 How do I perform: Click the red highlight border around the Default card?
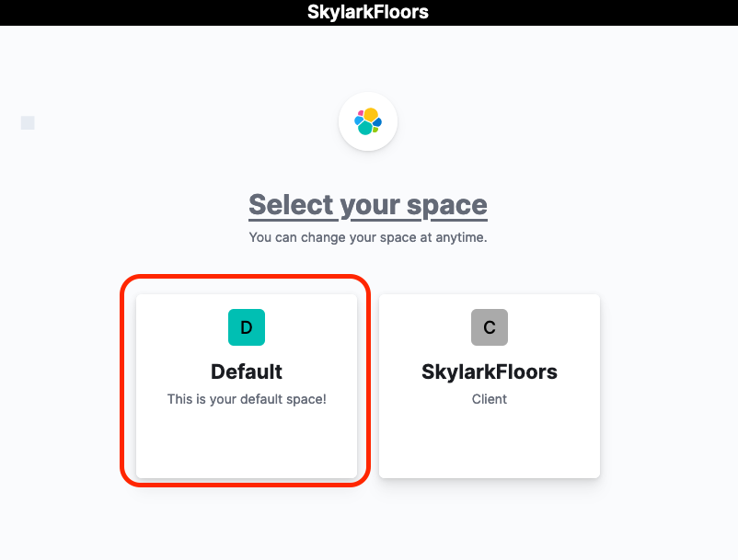pyautogui.click(x=246, y=276)
